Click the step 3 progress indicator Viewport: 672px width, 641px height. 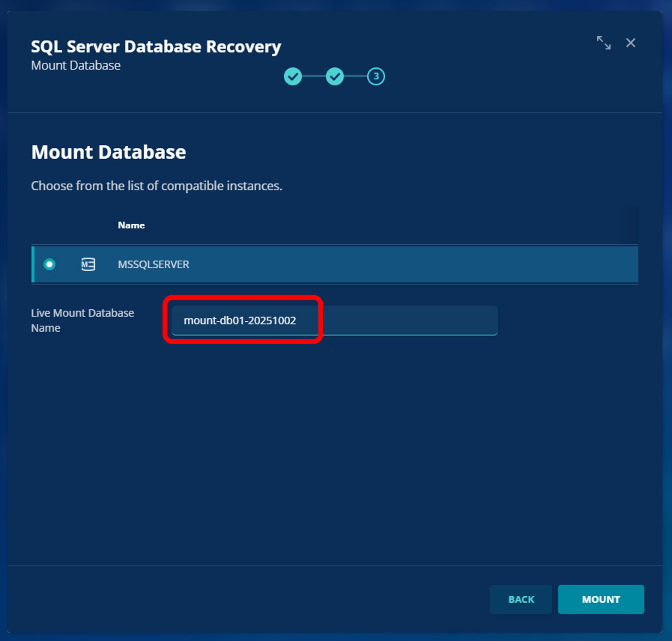tap(376, 76)
